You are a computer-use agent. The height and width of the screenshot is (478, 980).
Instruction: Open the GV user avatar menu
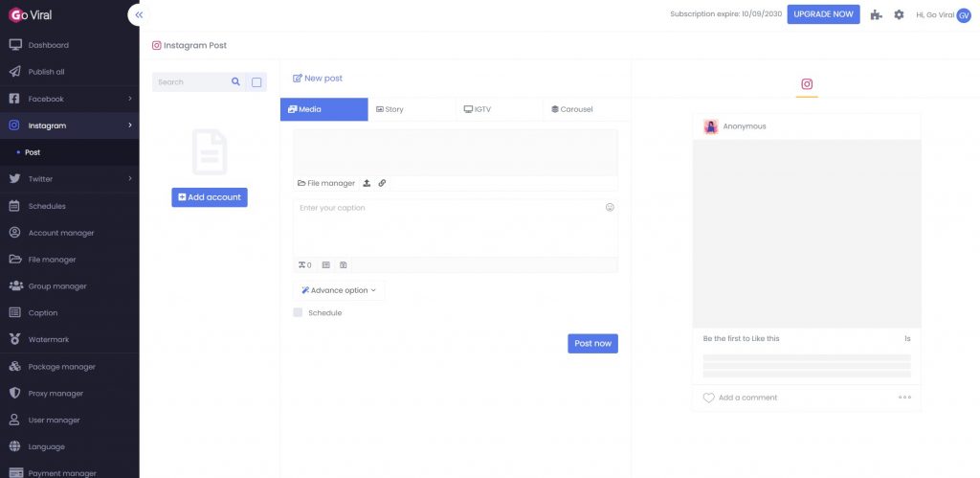point(964,15)
